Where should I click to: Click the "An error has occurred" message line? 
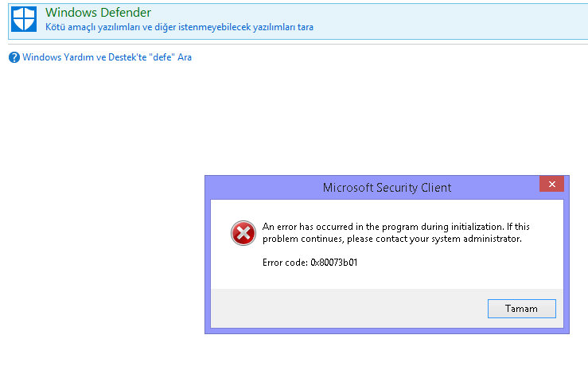pos(395,227)
